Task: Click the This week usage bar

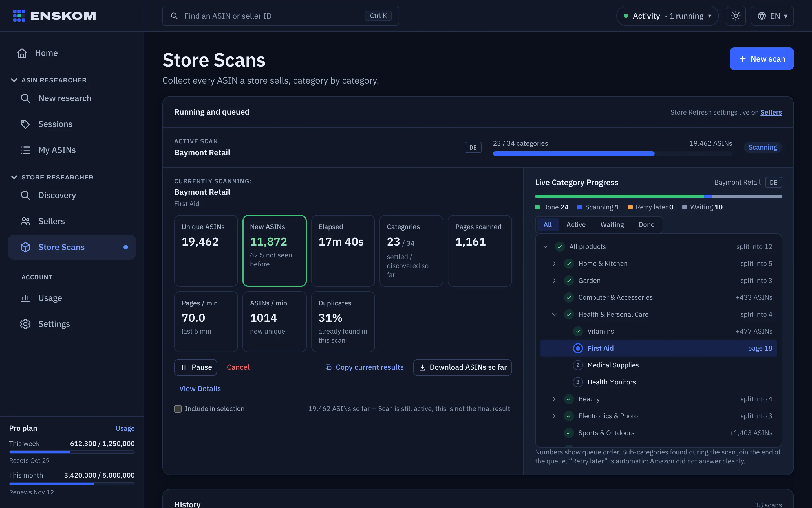Action: pos(72,452)
